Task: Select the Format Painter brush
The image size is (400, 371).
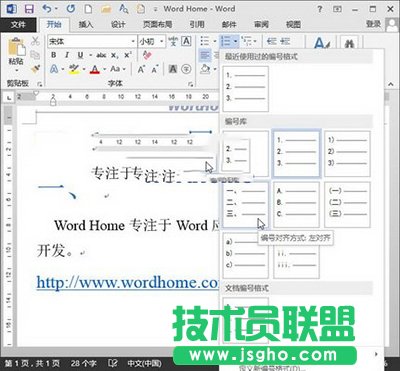Action: click(35, 69)
